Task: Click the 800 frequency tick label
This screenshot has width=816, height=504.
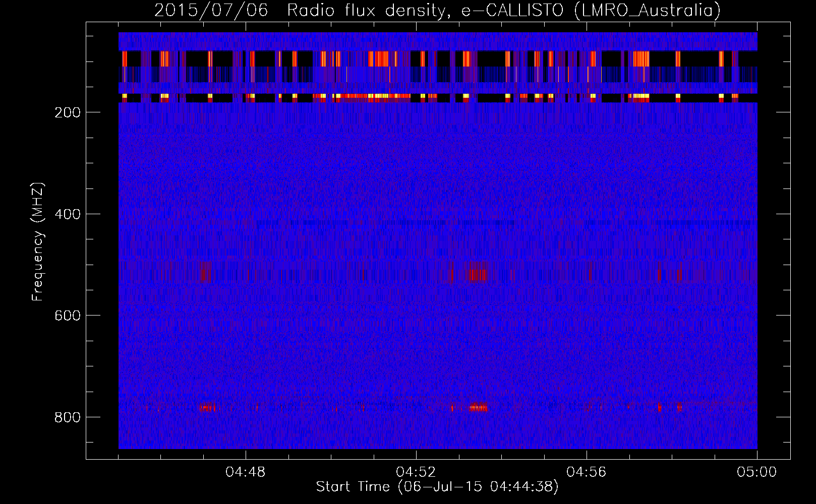Action: click(68, 417)
